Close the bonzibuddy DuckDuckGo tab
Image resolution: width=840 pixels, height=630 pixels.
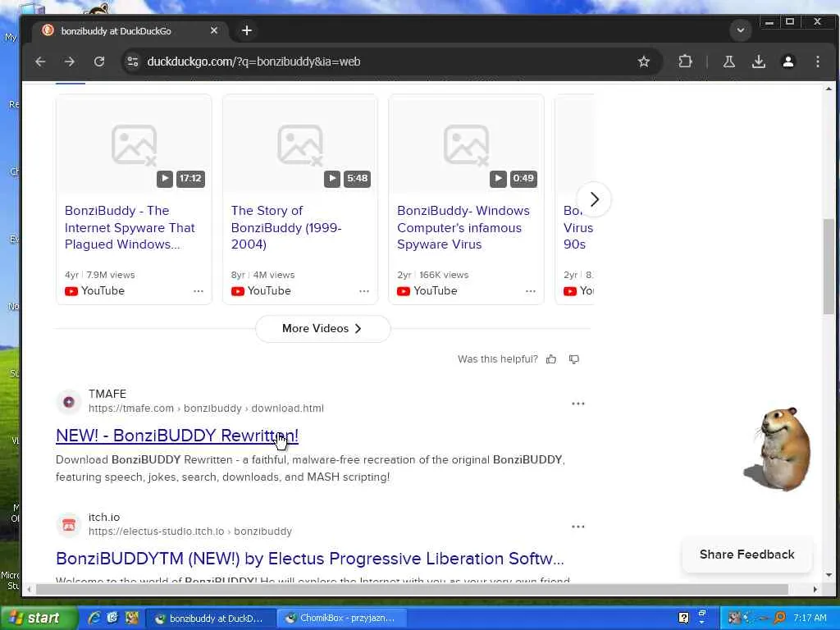(214, 30)
